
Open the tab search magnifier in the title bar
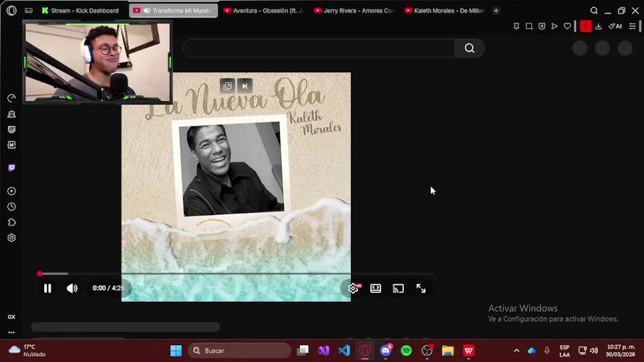click(594, 11)
